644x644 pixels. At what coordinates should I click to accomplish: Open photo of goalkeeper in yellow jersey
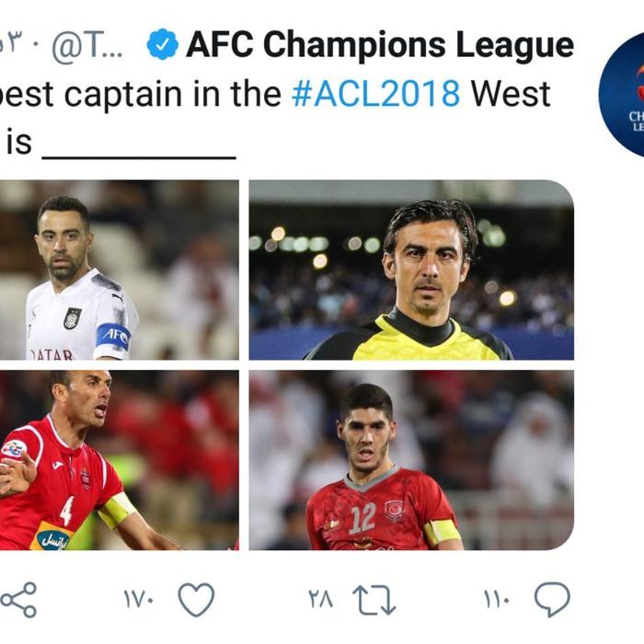[411, 270]
